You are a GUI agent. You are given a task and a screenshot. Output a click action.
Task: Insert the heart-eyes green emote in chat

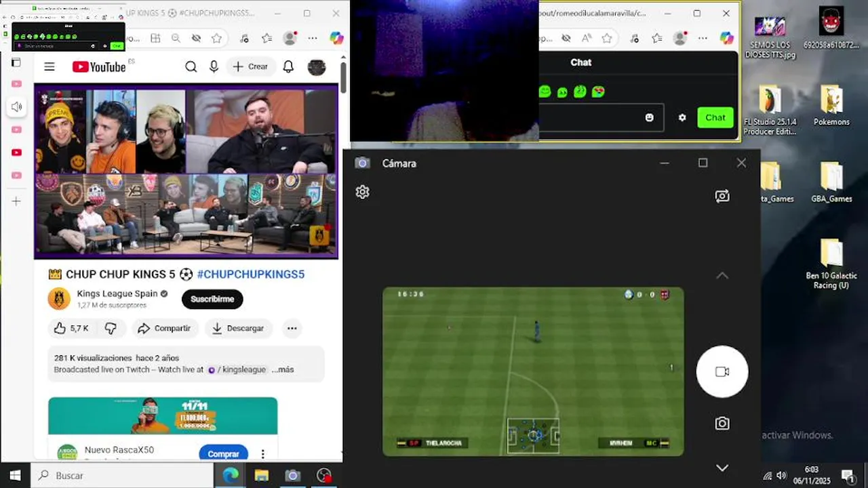click(598, 91)
